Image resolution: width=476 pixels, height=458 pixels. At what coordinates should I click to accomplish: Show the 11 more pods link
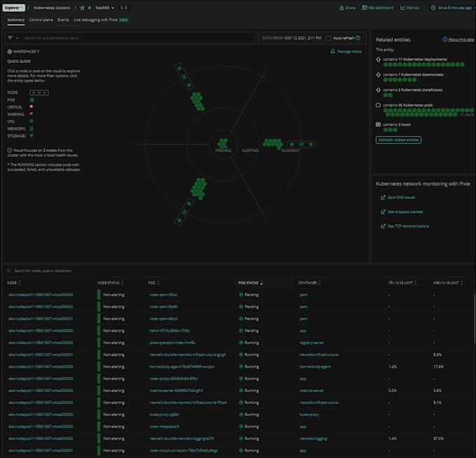coord(466,115)
